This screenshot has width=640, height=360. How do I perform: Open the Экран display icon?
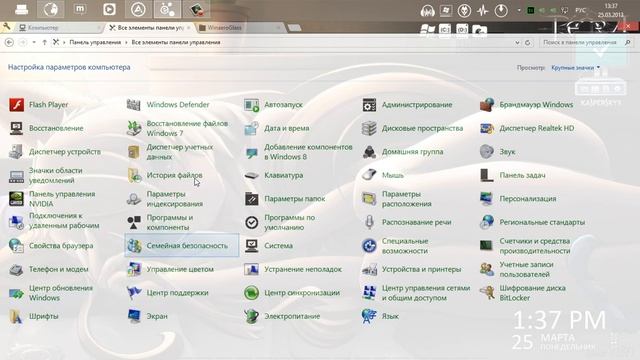click(134, 316)
